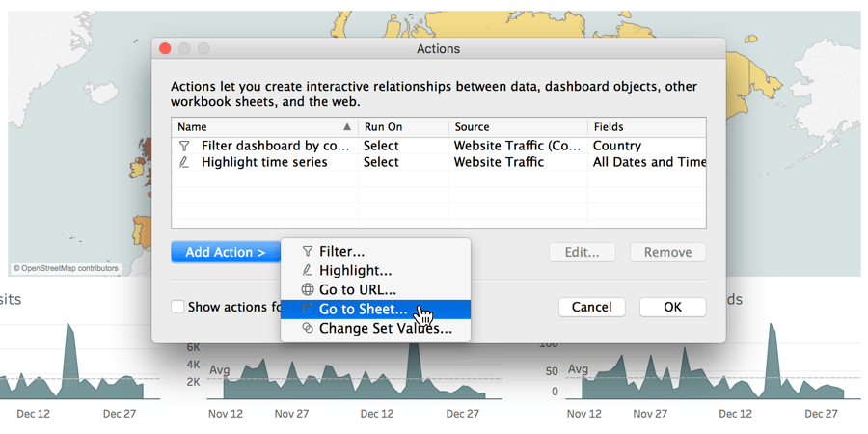Sort the actions by Run On column header
Viewport: 868px width, 434px height.
[x=403, y=126]
